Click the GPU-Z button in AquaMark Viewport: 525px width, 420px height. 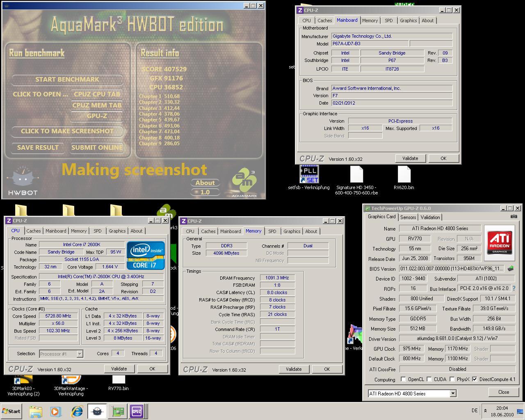click(x=97, y=116)
